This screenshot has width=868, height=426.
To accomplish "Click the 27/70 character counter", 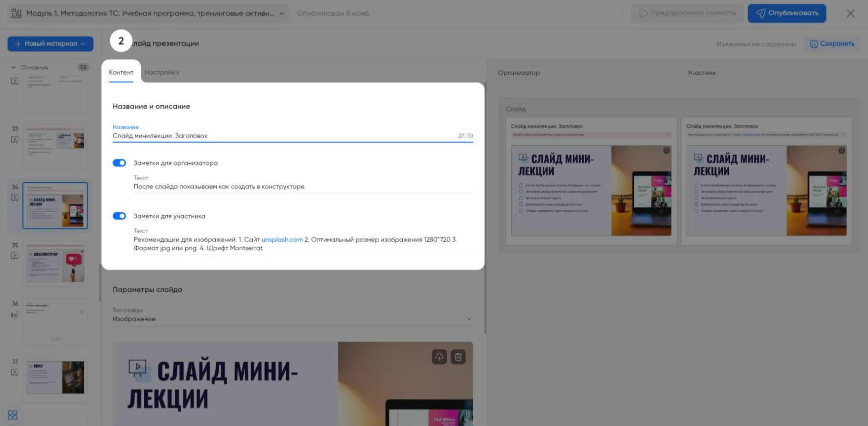I will (466, 136).
